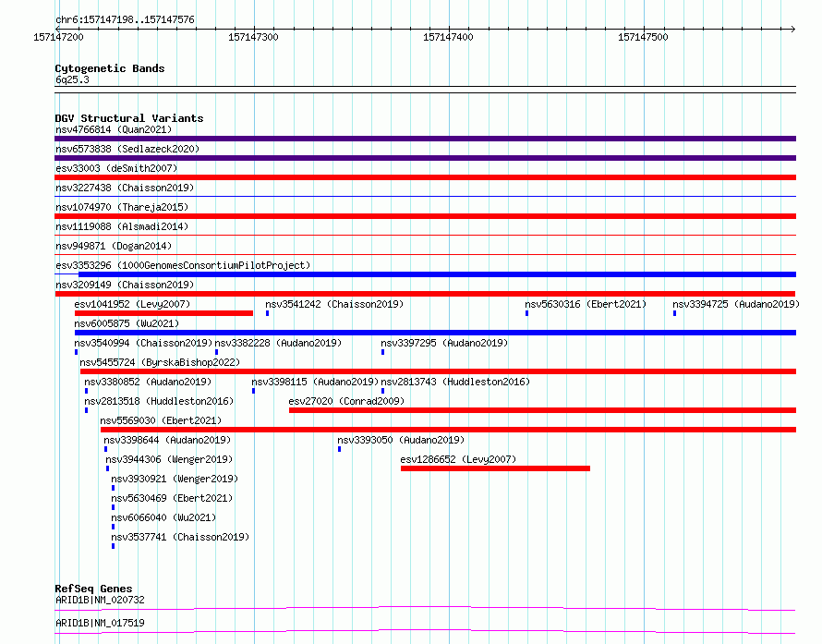The width and height of the screenshot is (822, 644).
Task: Click the nsv2813518 (Huddleston2016) label
Action: coord(159,401)
